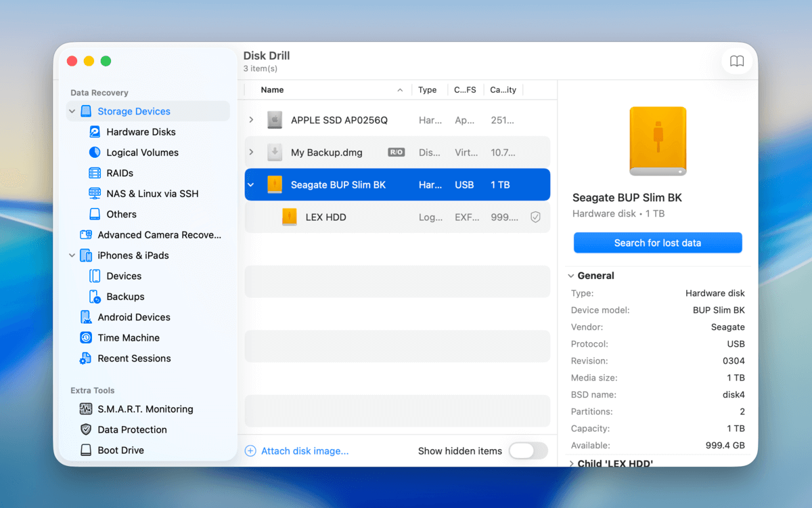
Task: Toggle Show hidden items switch
Action: pos(528,451)
